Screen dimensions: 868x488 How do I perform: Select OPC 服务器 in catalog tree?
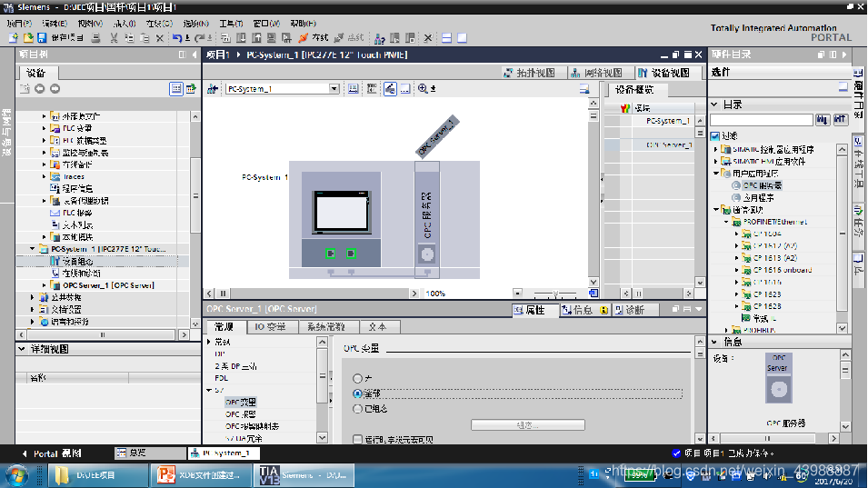click(762, 185)
